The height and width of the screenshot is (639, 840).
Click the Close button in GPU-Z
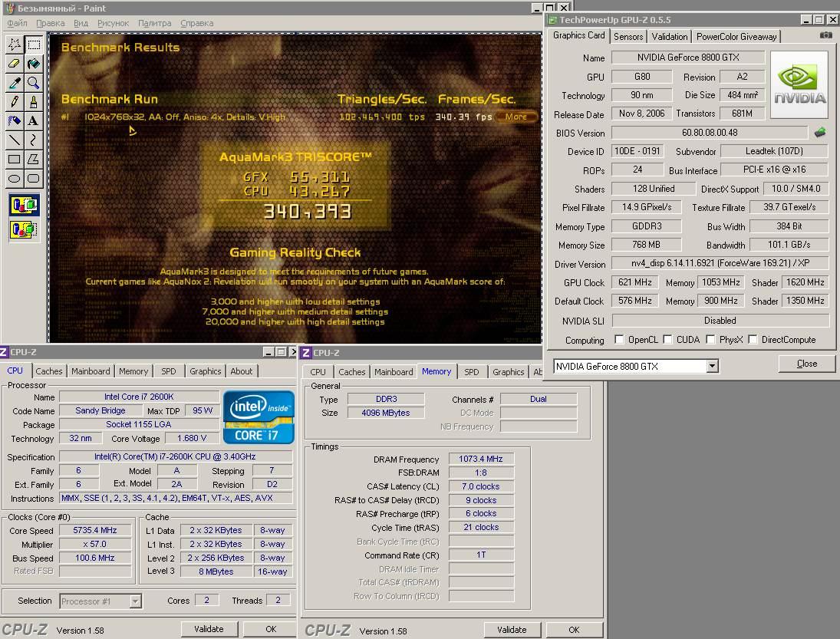(807, 364)
